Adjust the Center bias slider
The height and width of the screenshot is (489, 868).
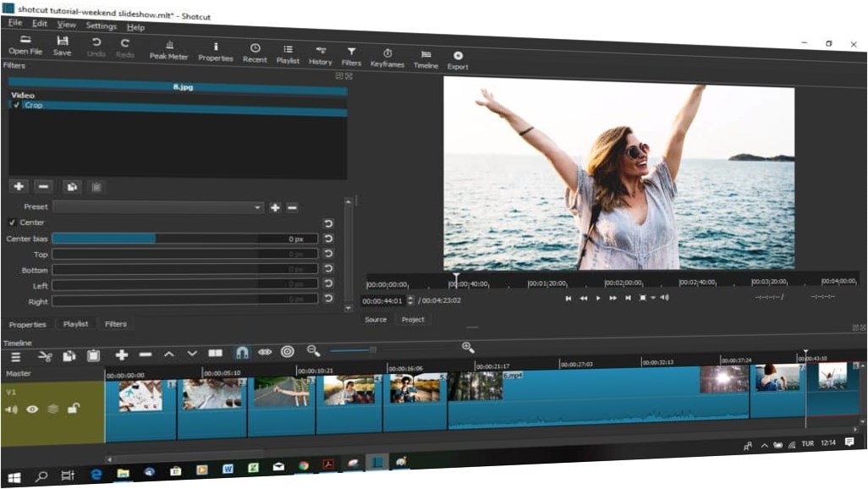[x=185, y=239]
